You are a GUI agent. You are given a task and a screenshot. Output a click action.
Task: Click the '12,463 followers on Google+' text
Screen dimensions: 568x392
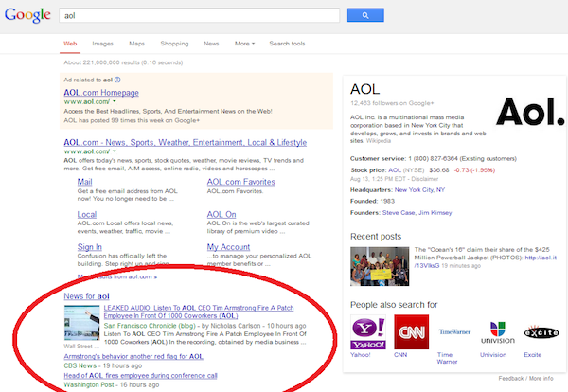tap(392, 103)
